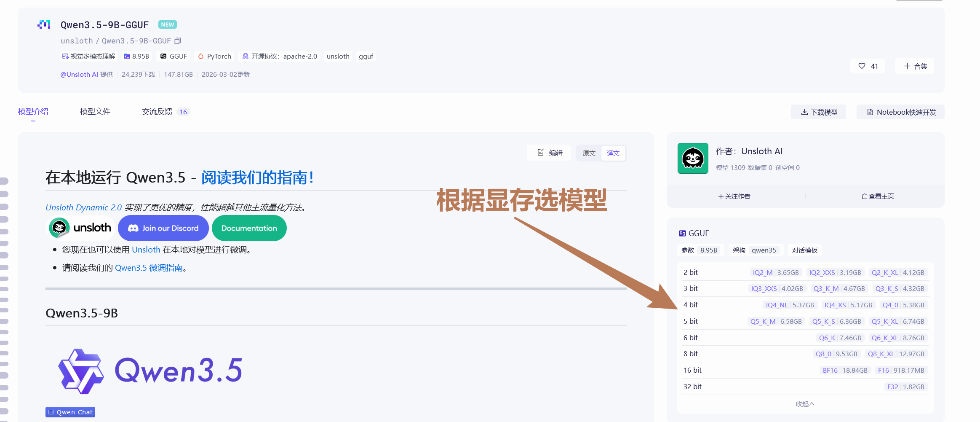Collapse the quantization list with 收起
This screenshot has width=980, height=422.
point(805,404)
